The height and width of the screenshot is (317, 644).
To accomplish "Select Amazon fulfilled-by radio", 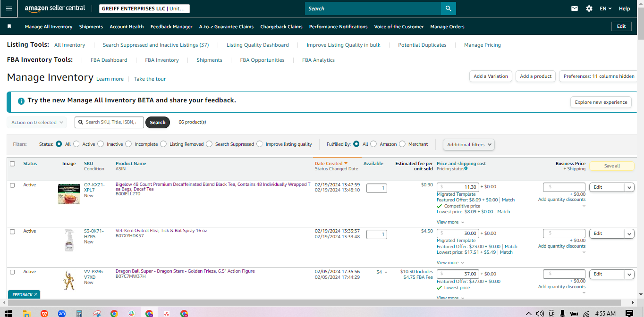I will click(373, 144).
